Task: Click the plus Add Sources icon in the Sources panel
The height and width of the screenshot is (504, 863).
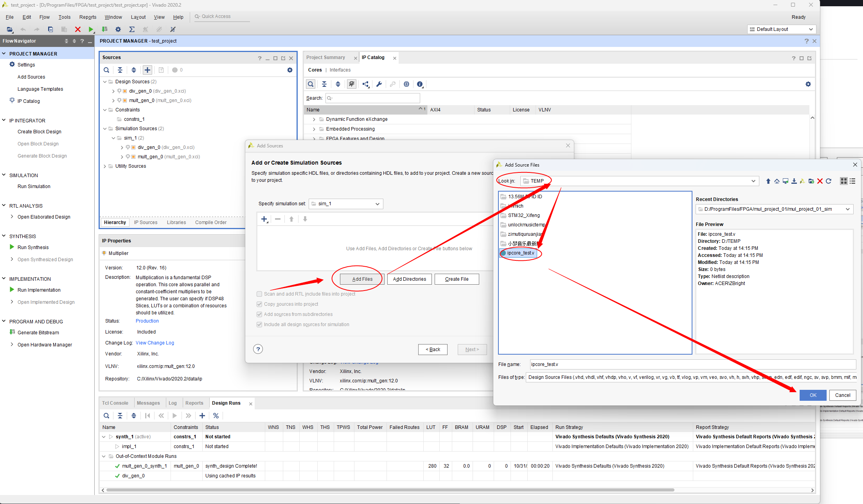Action: click(147, 70)
